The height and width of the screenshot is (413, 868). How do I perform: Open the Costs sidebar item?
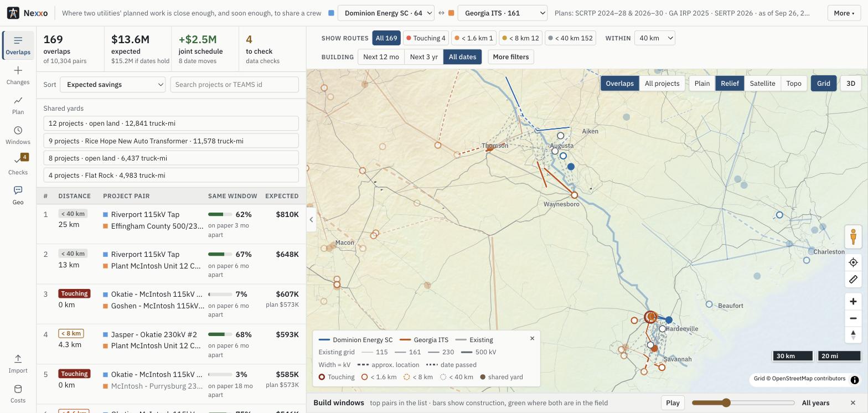(x=18, y=394)
